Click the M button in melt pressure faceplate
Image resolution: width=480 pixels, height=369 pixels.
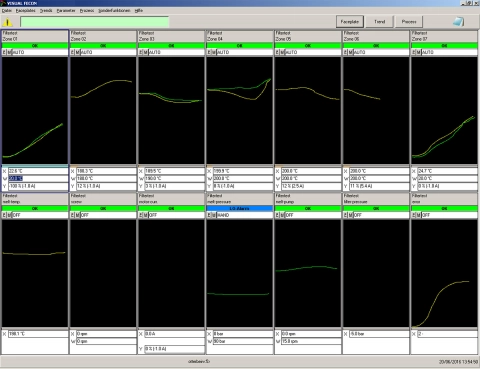pyautogui.click(x=214, y=215)
